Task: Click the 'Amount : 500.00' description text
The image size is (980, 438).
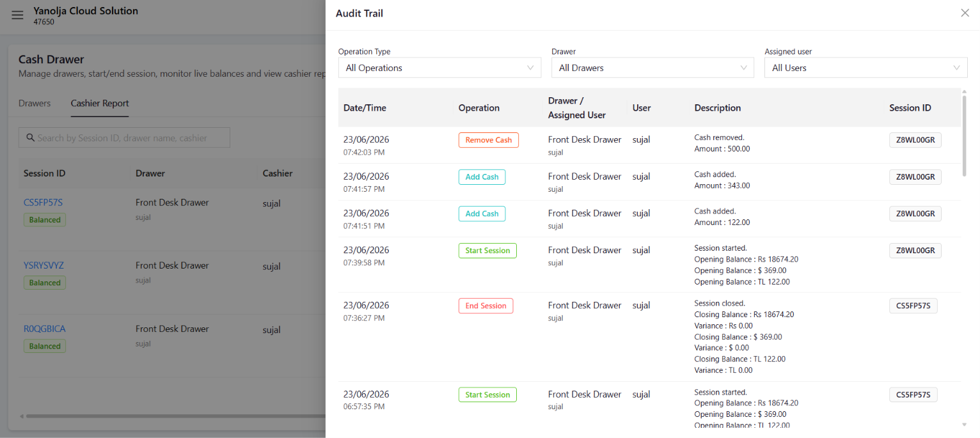Action: point(722,148)
